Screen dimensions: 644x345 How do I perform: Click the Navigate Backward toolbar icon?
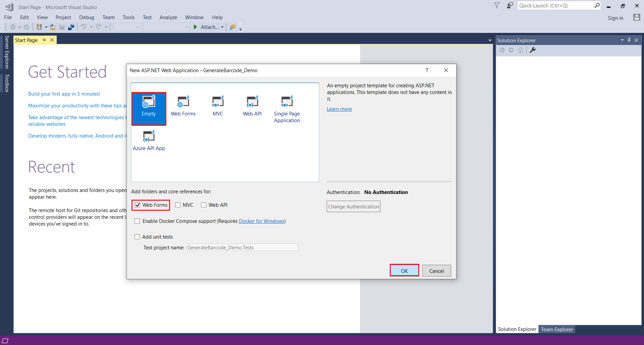click(13, 27)
